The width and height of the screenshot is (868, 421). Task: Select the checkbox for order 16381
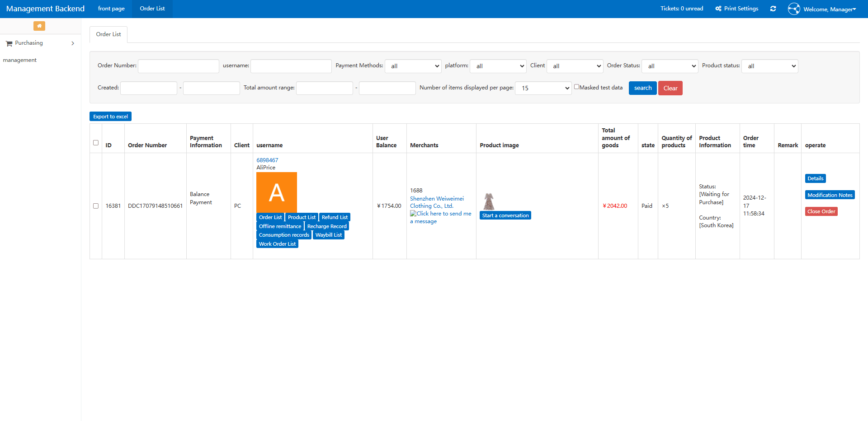click(96, 206)
